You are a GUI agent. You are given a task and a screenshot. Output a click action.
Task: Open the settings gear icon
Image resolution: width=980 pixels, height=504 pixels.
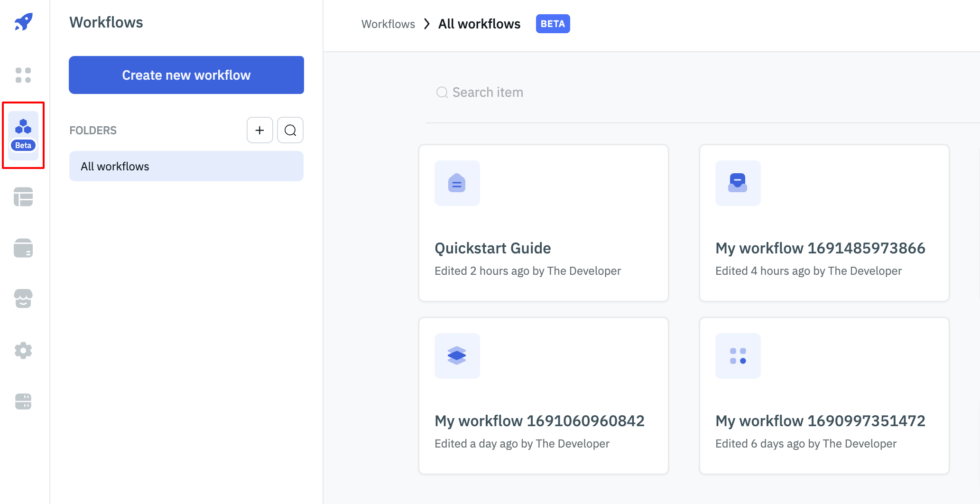(23, 351)
